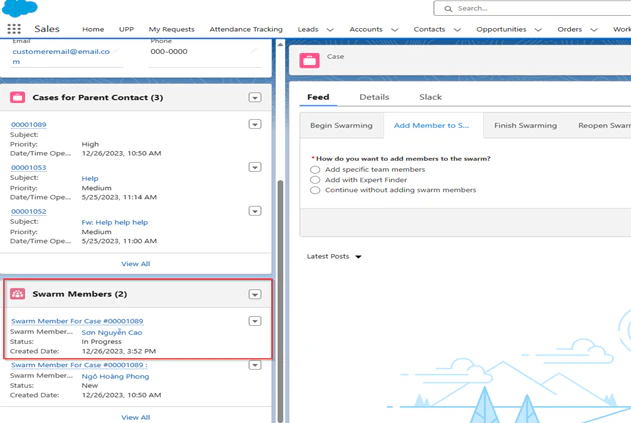
Task: Select the Add Member to S... action tab
Action: (x=431, y=126)
